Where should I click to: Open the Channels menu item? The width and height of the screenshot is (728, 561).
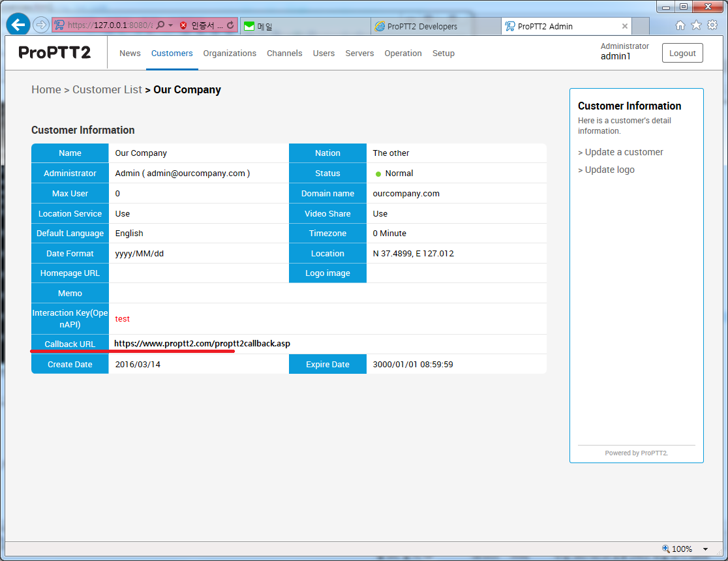coord(284,53)
